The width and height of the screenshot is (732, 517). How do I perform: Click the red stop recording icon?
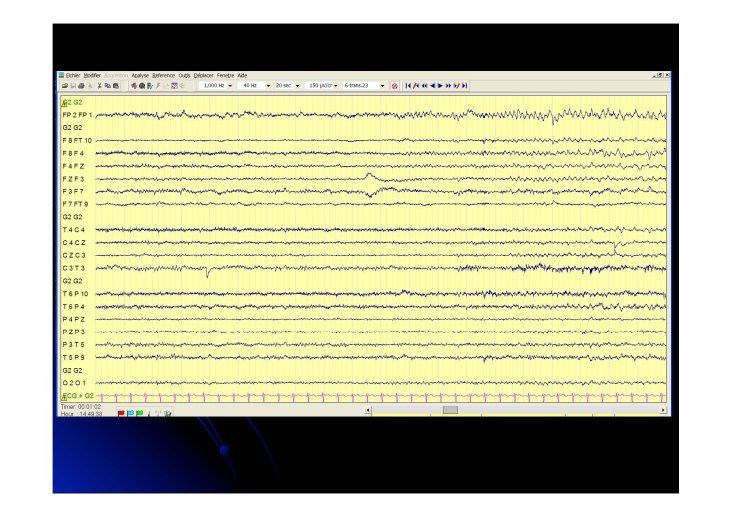click(394, 86)
